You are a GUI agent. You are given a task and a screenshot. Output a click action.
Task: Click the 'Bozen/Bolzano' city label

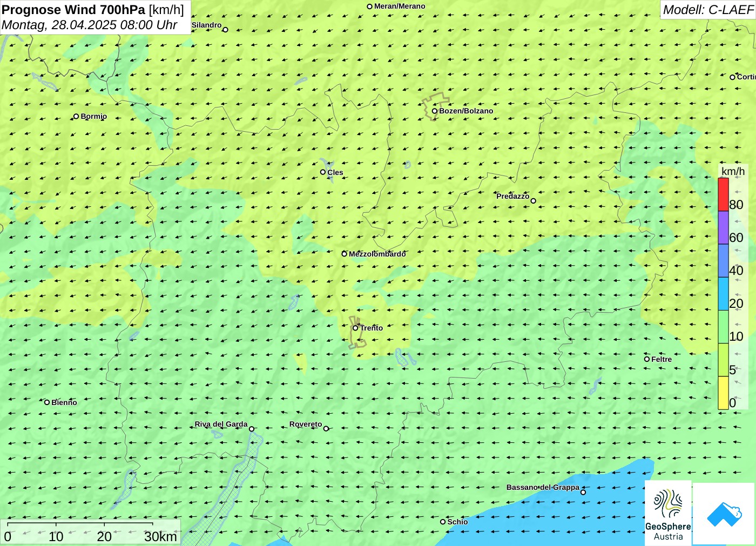tap(466, 111)
